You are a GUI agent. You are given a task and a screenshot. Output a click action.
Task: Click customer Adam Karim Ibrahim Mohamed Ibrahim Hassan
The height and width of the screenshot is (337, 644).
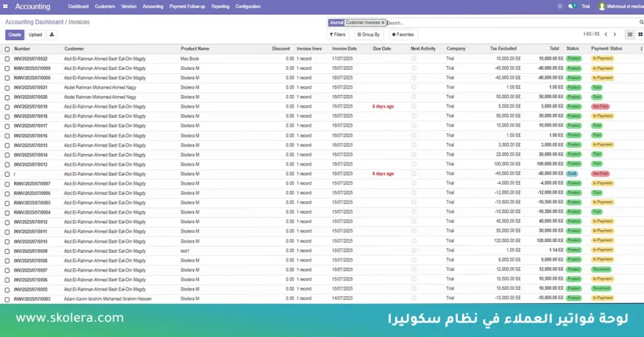(108, 299)
